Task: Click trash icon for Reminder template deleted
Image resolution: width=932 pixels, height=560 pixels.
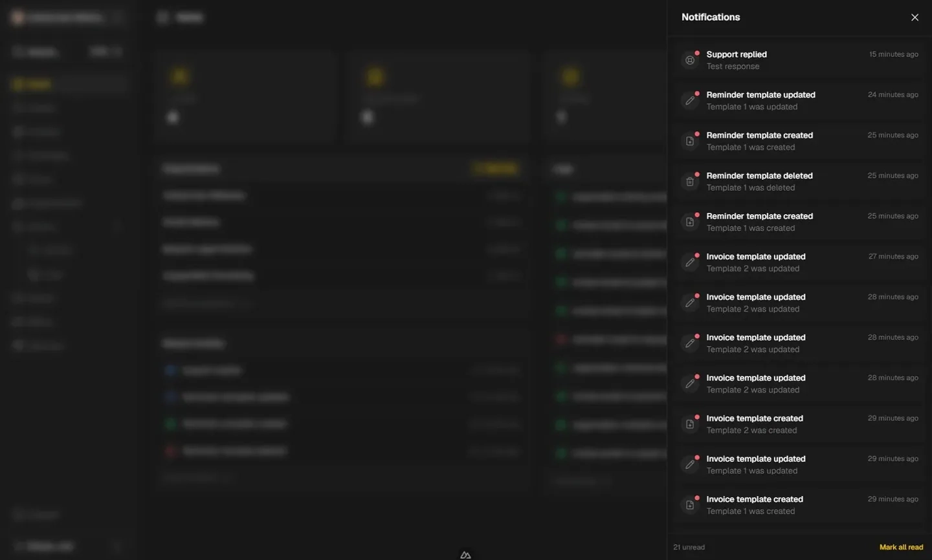Action: click(690, 182)
